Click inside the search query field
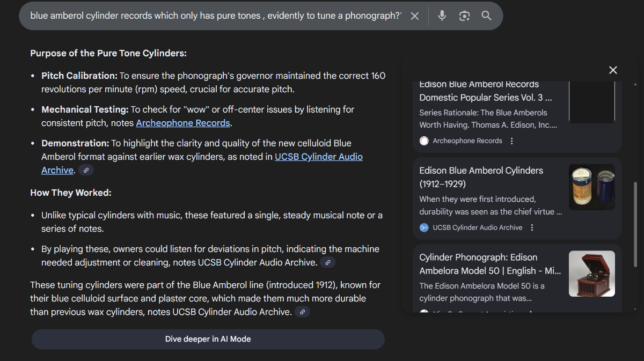Image resolution: width=644 pixels, height=361 pixels. tap(215, 16)
